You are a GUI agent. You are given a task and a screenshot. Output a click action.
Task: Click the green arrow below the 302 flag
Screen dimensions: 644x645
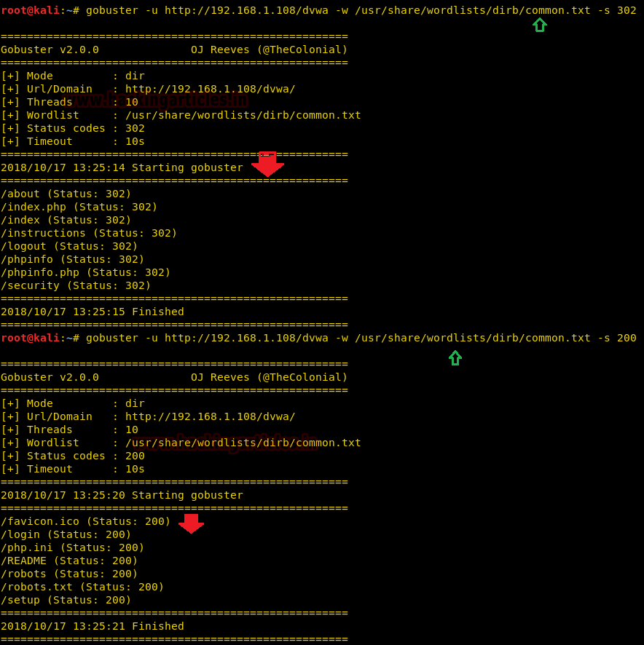539,25
